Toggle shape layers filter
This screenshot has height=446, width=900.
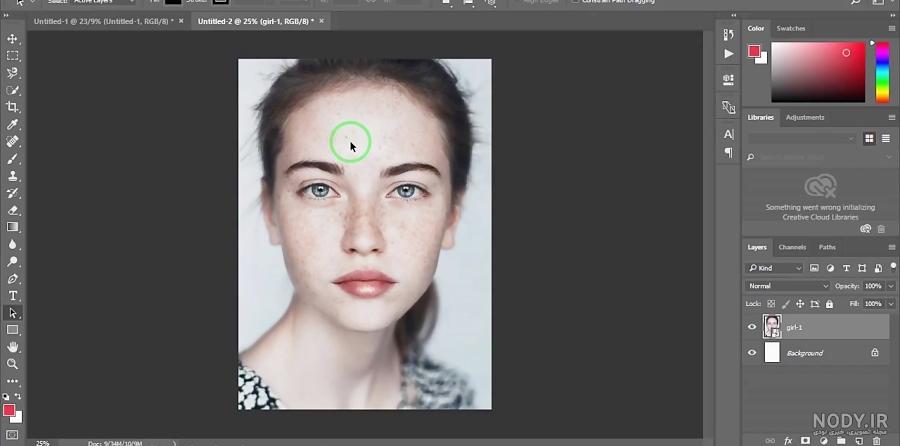coord(862,268)
